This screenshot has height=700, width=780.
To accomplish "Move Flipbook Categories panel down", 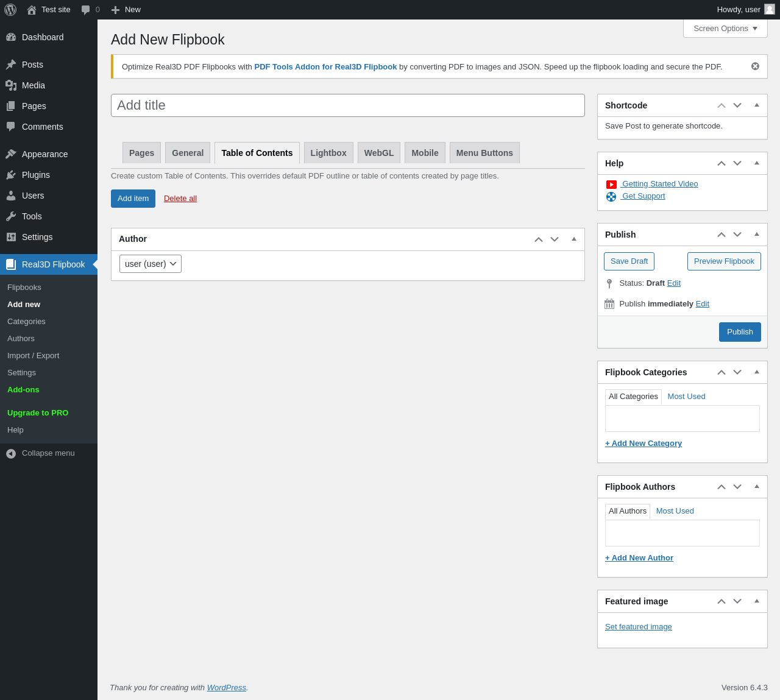I will click(x=737, y=372).
